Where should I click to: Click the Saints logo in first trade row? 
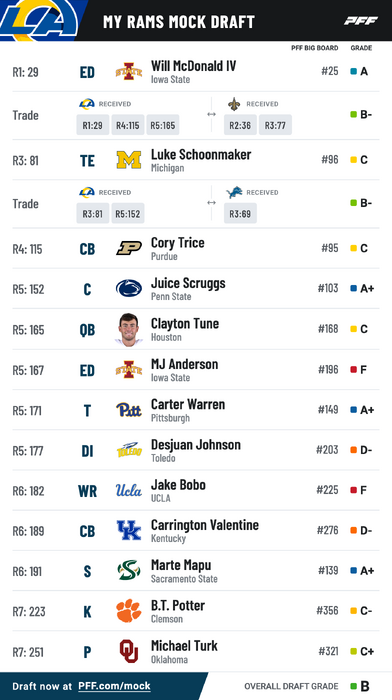tap(234, 104)
